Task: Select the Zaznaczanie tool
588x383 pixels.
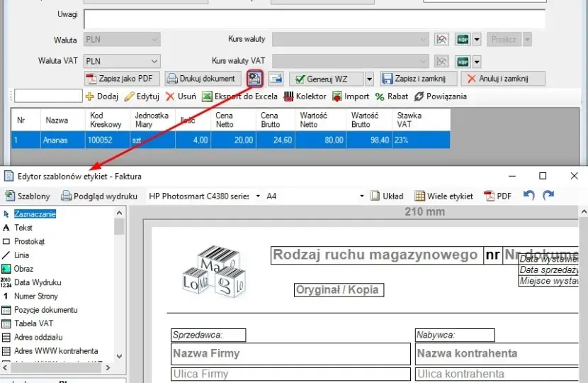Action: [35, 214]
